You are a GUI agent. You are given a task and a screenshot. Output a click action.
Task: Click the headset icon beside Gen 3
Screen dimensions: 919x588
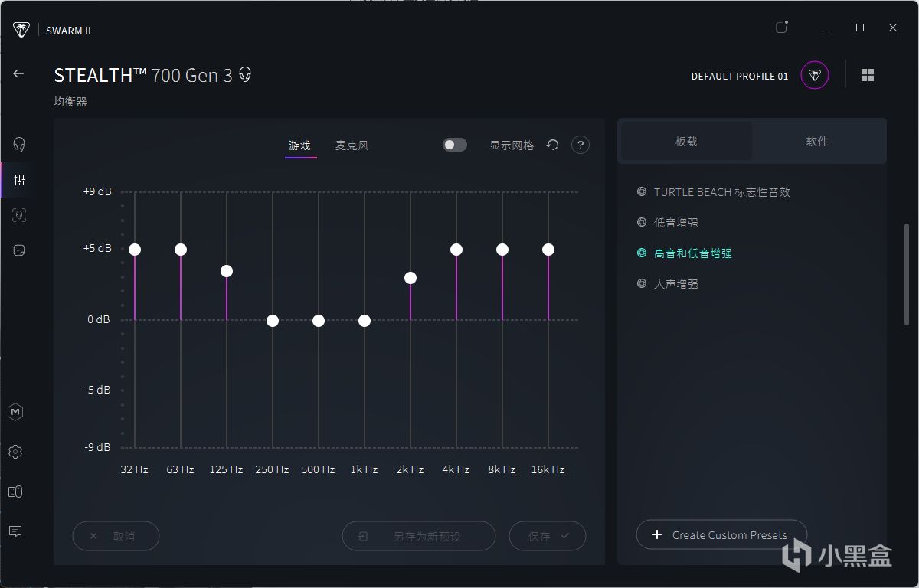pyautogui.click(x=245, y=74)
